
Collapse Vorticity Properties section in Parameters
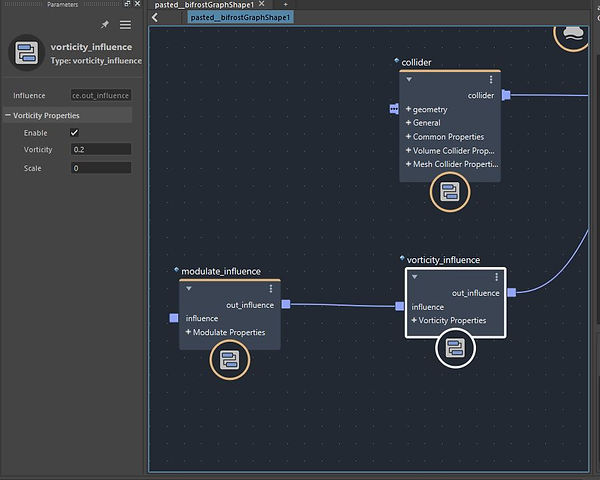pos(8,115)
